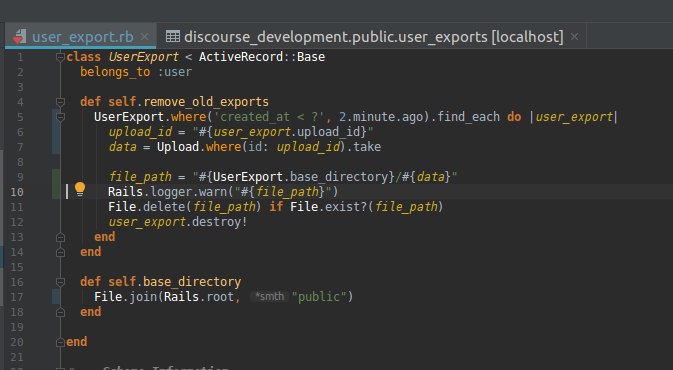673x370 pixels.
Task: Click on ActiveRecord::Base in line 1
Action: click(x=262, y=57)
